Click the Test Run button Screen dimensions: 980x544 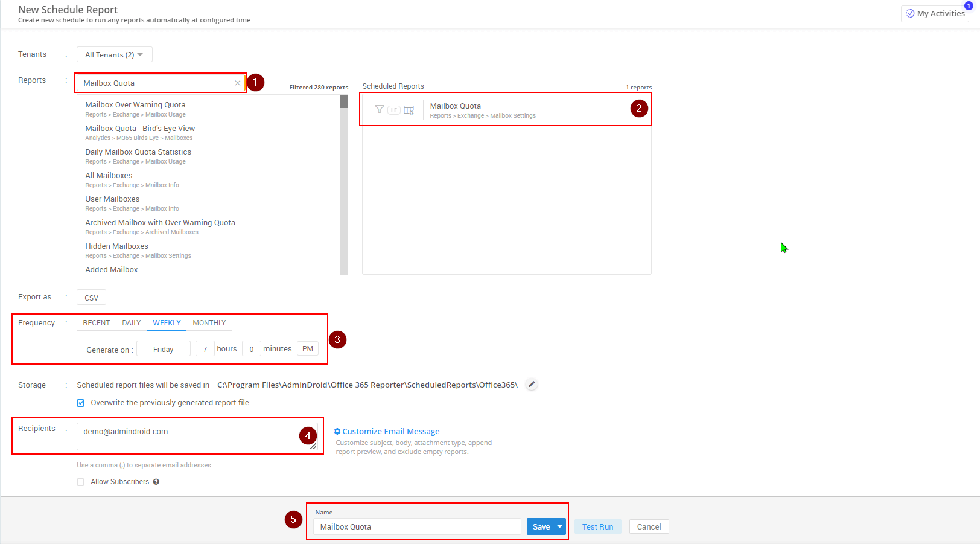[597, 526]
